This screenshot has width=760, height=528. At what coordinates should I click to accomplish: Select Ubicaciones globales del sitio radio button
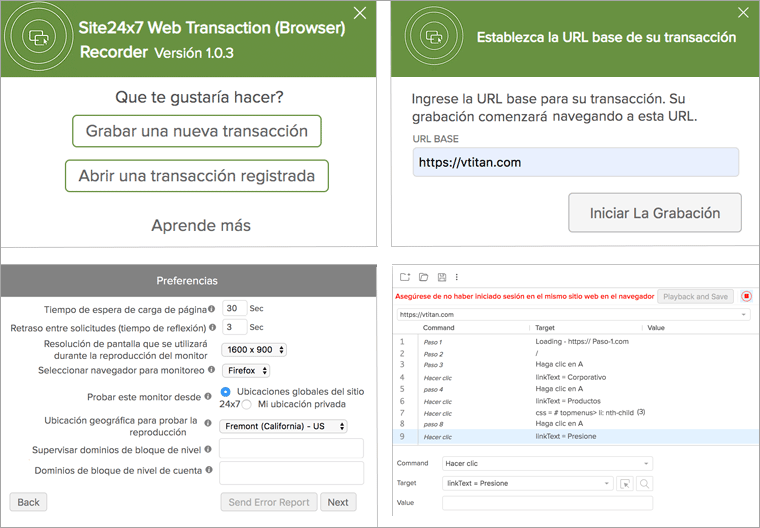225,391
